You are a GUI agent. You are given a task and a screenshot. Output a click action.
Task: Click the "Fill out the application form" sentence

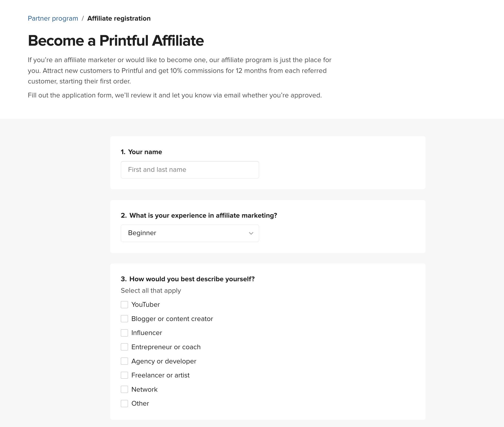coord(175,95)
